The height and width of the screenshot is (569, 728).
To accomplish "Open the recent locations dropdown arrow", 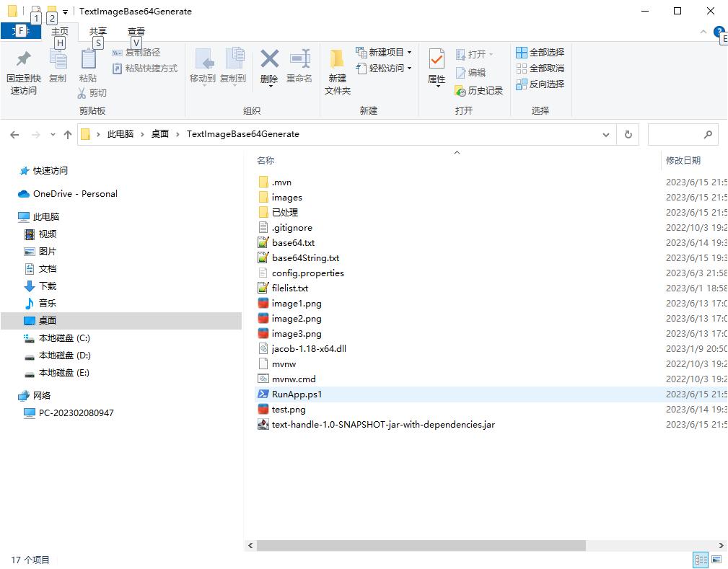I will 53,135.
